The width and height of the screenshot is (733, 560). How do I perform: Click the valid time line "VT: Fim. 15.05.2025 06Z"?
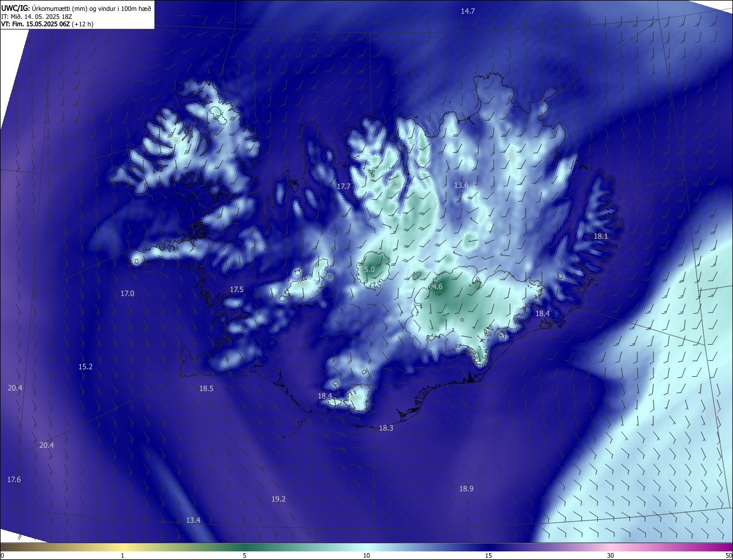[x=36, y=24]
